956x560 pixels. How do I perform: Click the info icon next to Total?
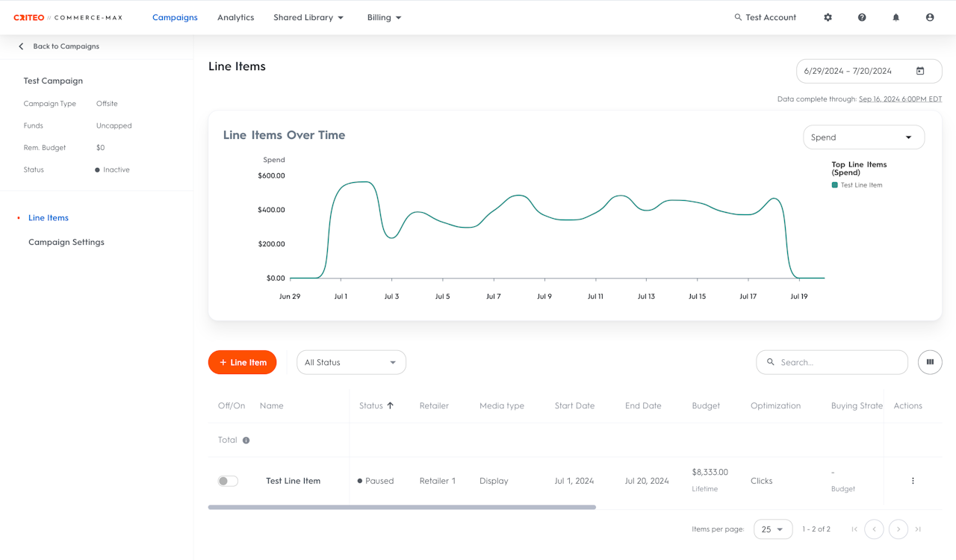click(246, 441)
